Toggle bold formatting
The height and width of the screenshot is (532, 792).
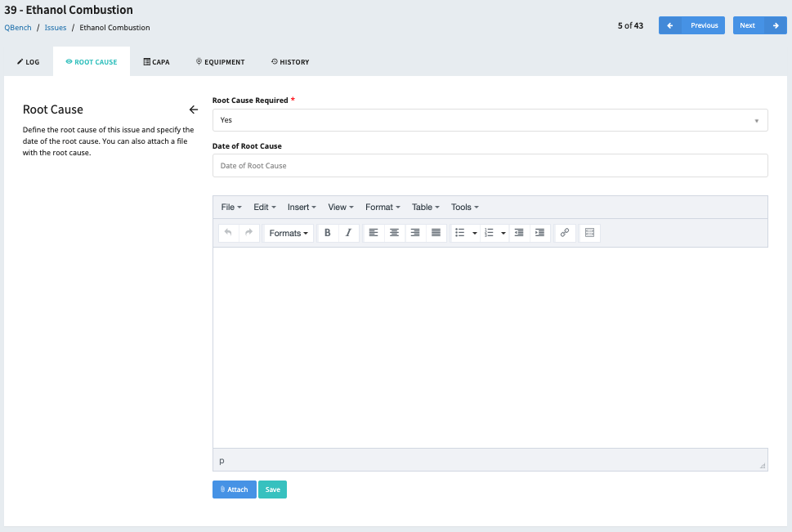coord(327,233)
